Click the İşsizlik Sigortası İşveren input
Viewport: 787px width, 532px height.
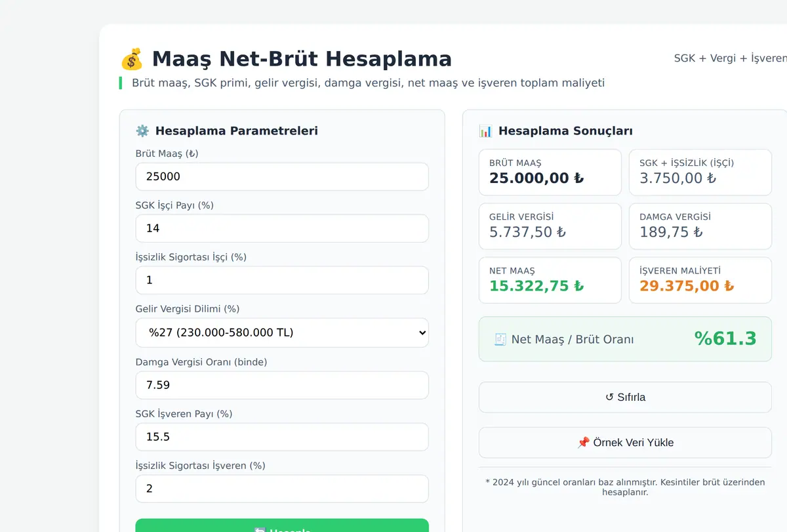click(x=282, y=489)
